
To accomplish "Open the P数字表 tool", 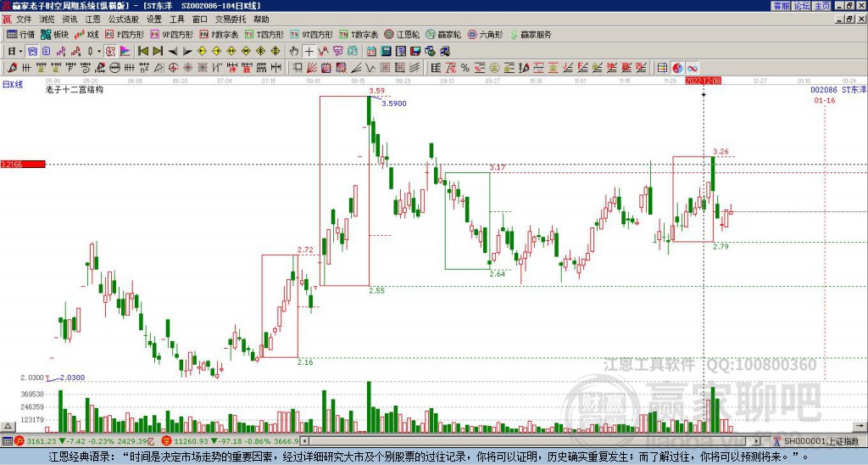I will click(220, 34).
